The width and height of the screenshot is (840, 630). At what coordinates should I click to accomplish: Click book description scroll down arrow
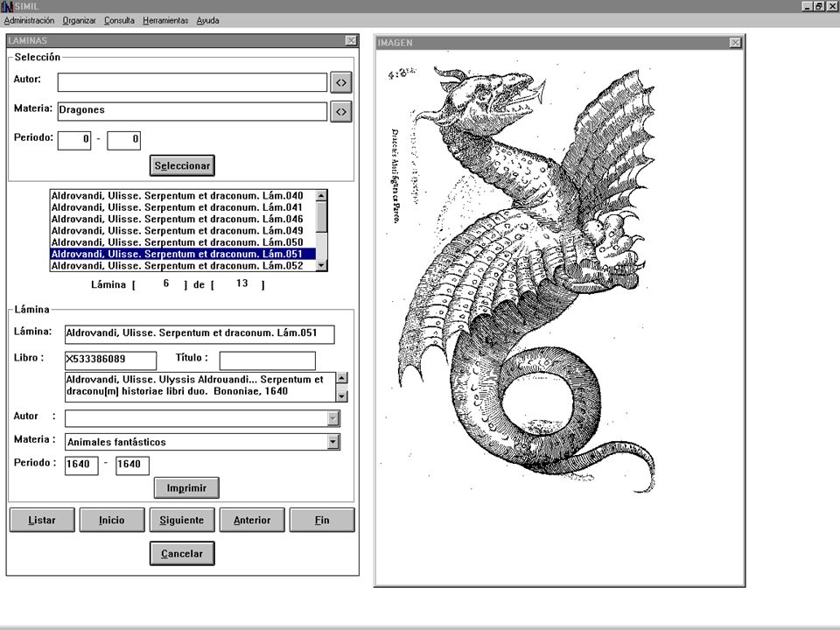[x=341, y=395]
